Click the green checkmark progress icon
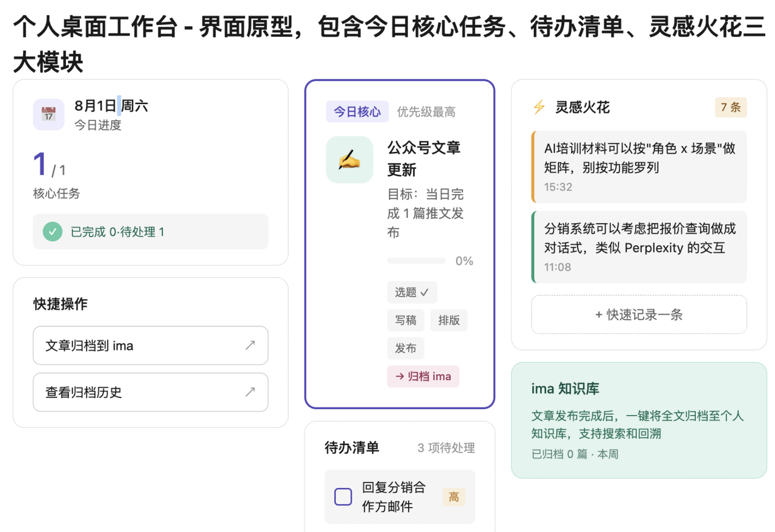The height and width of the screenshot is (532, 775). click(x=53, y=231)
